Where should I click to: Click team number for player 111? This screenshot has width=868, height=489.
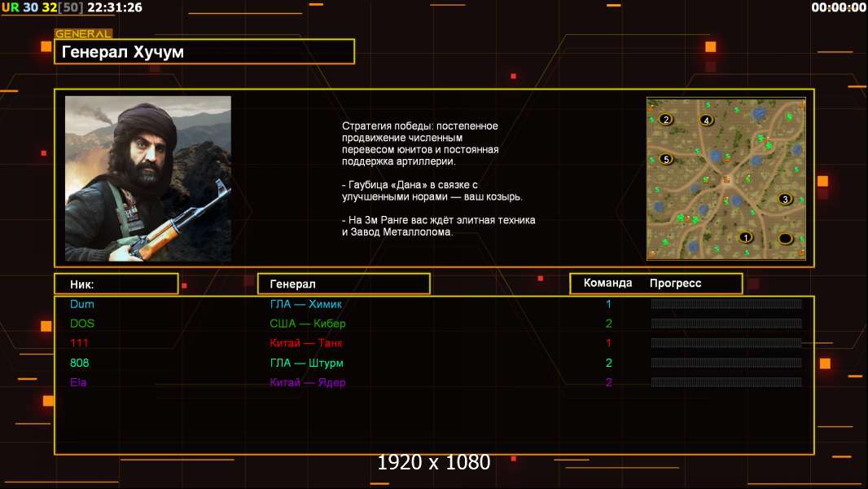point(608,343)
